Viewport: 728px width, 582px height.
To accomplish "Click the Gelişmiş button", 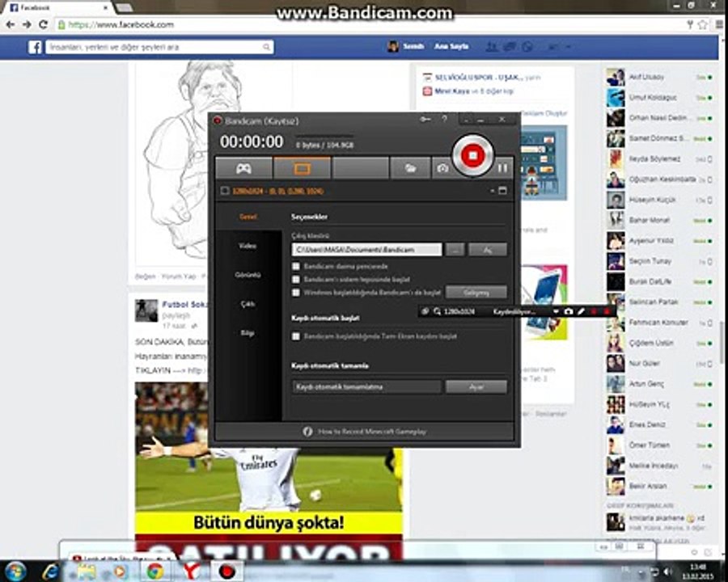I will click(x=476, y=293).
